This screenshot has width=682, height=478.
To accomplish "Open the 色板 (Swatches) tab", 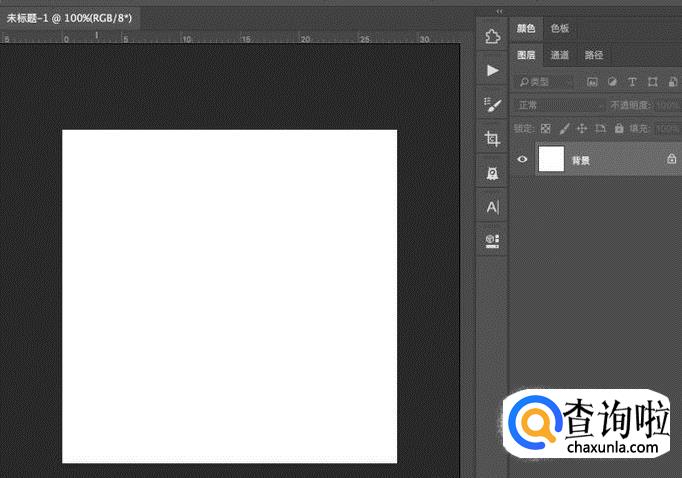I will [x=560, y=29].
